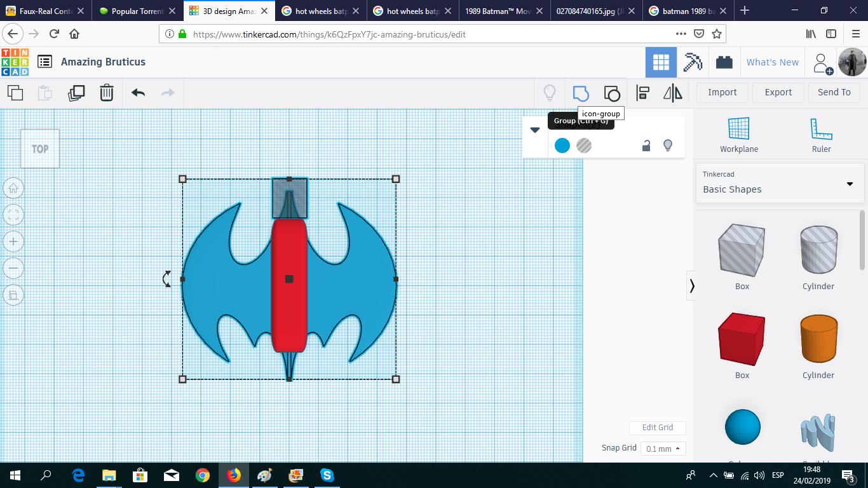Click the Export button
The image size is (868, 488).
[x=778, y=92]
